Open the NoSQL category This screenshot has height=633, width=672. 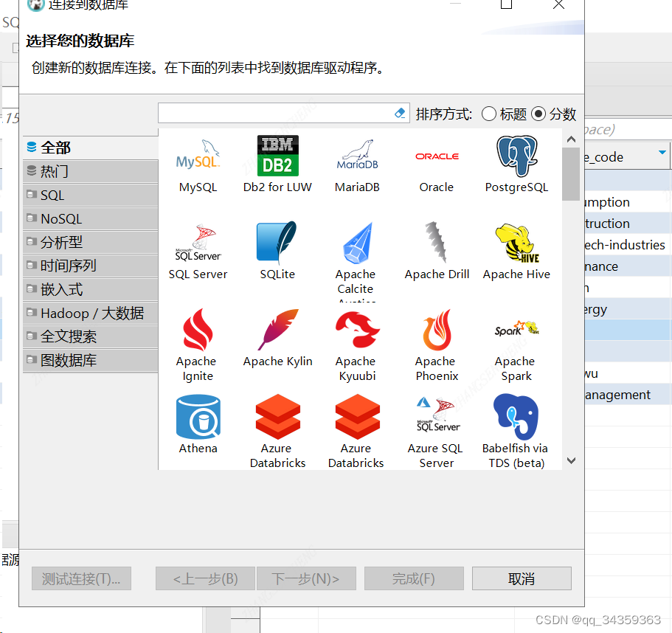click(x=91, y=218)
